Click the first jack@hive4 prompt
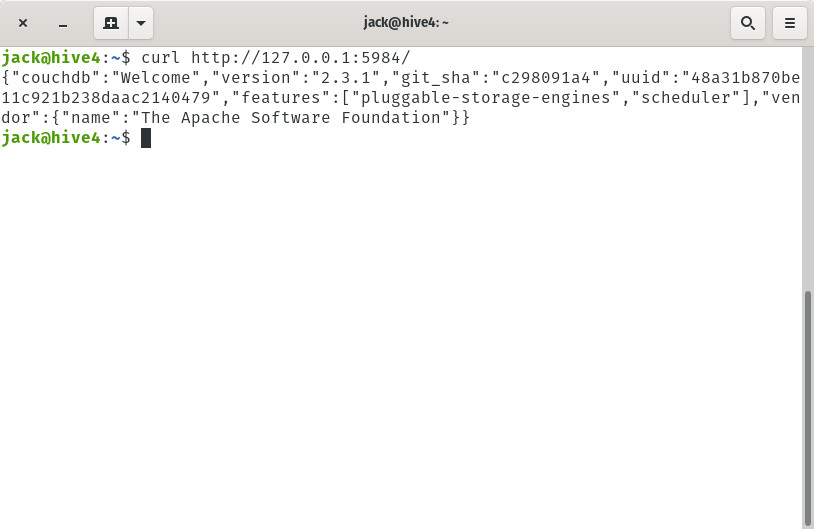814x529 pixels. (x=51, y=58)
